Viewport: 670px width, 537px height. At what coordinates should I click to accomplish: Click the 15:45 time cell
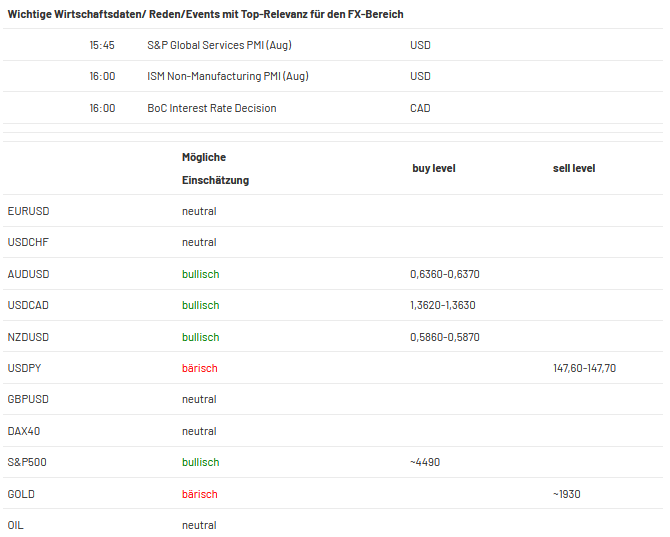(x=102, y=45)
